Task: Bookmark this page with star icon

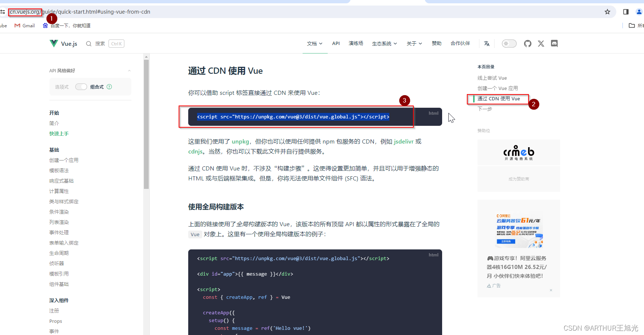Action: point(607,12)
